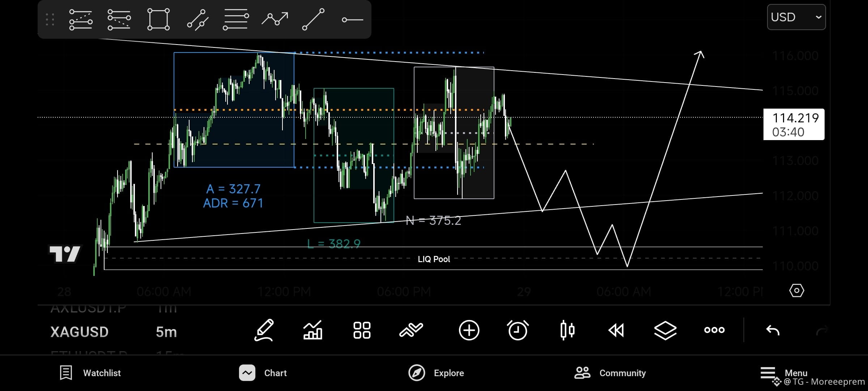Tap the 112.000 price axis label

click(795, 195)
